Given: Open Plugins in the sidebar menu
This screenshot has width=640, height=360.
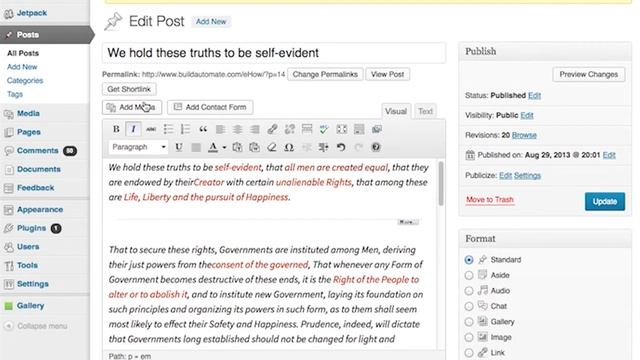Looking at the screenshot, I should pos(31,228).
